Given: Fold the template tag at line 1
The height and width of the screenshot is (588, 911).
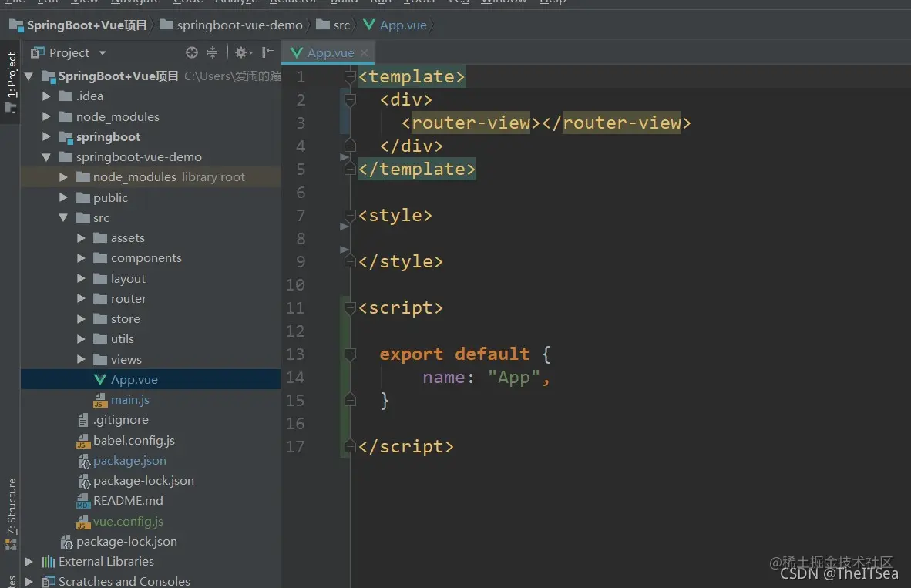Looking at the screenshot, I should click(350, 77).
